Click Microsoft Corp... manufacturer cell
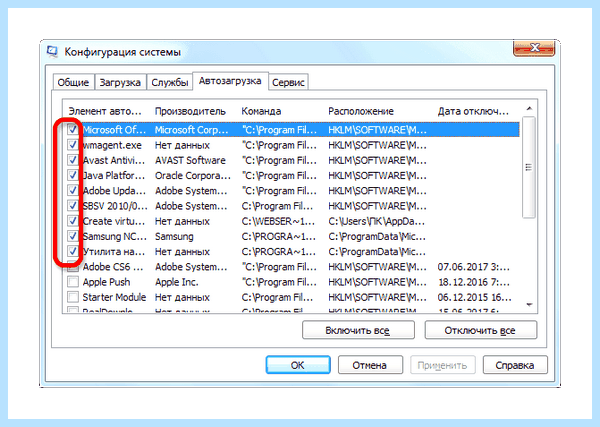The height and width of the screenshot is (427, 600). 191,130
